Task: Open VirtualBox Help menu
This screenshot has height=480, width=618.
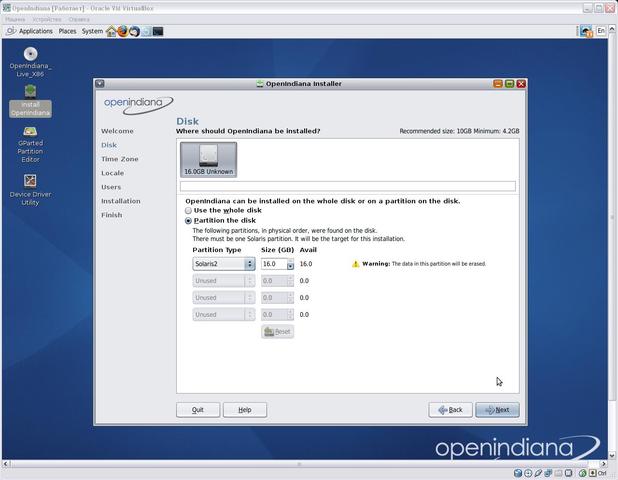Action: (x=79, y=19)
